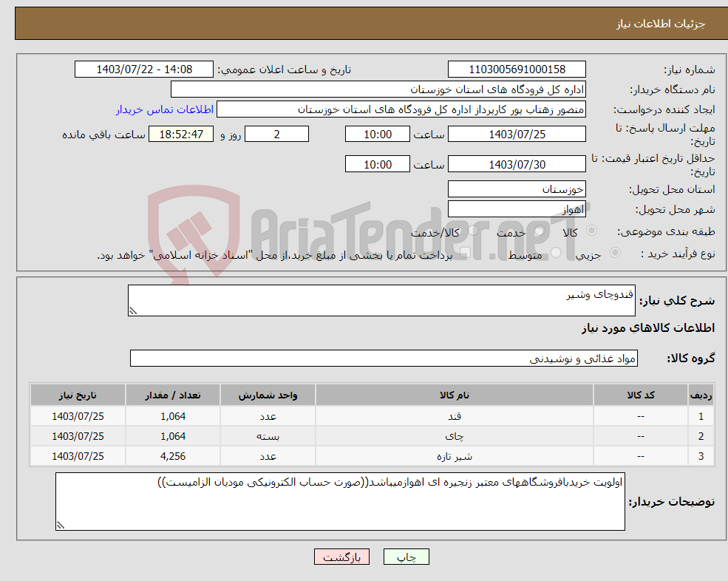Image resolution: width=728 pixels, height=581 pixels.
Task: Select the متوسط purchase type radio
Action: pos(555,253)
